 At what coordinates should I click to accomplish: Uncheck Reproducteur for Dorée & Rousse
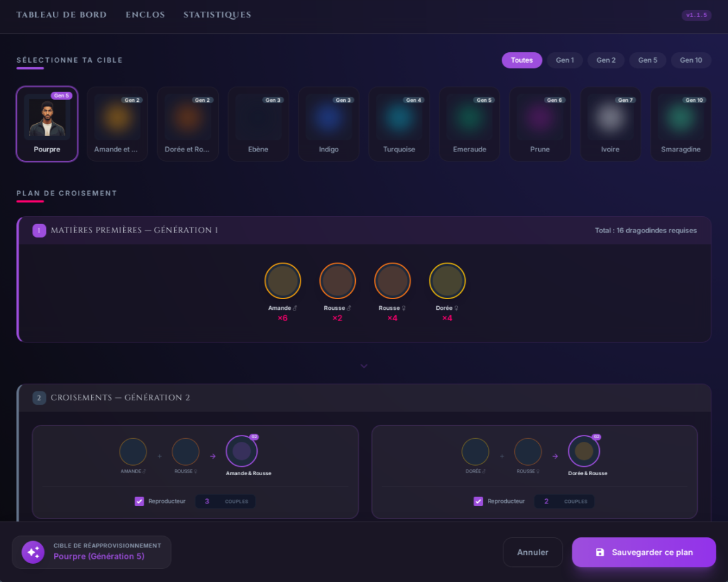click(478, 502)
